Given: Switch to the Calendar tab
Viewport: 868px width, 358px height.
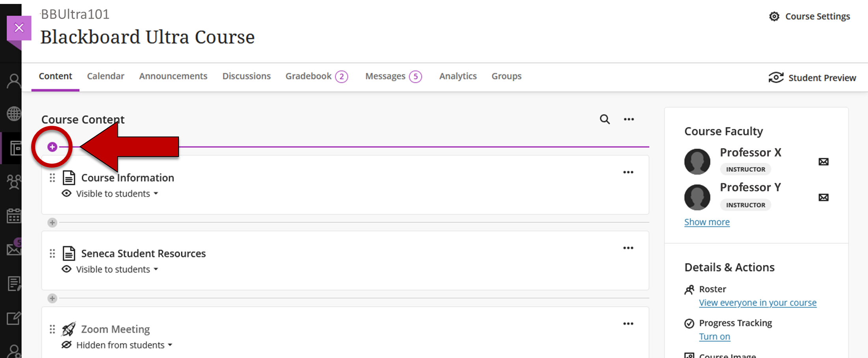Looking at the screenshot, I should click(x=106, y=76).
